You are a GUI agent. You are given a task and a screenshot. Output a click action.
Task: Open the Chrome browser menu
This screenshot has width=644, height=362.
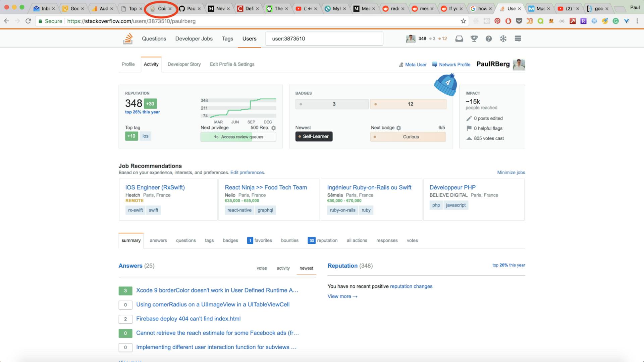638,21
